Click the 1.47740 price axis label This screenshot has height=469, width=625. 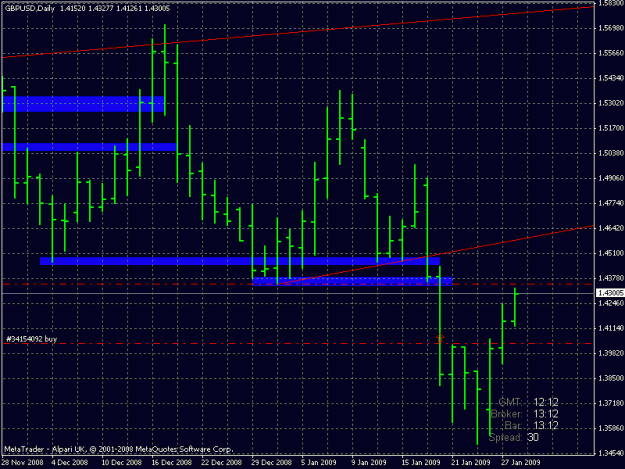pos(611,203)
